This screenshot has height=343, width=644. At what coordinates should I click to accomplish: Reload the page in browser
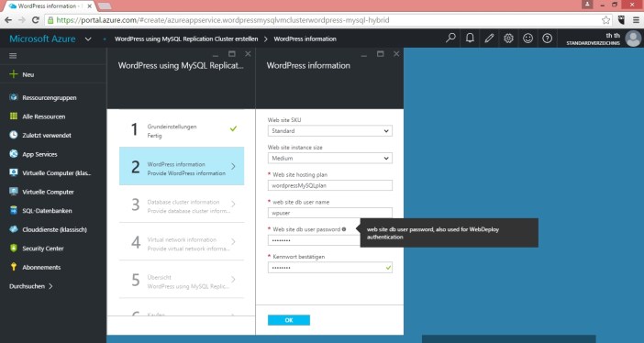click(x=36, y=20)
